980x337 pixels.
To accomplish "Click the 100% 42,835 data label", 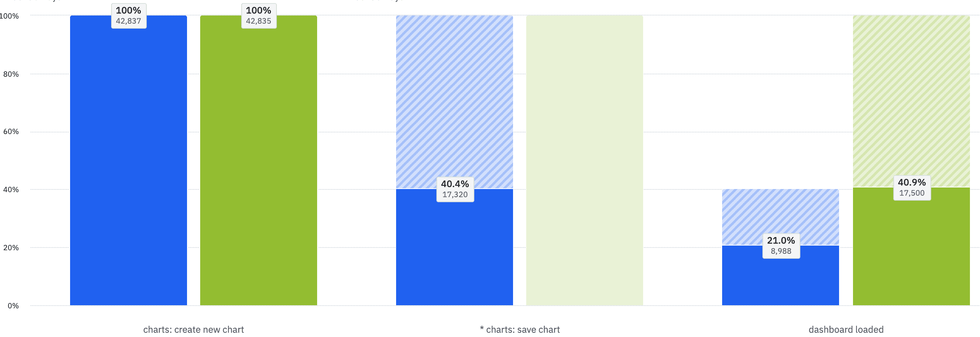I will point(259,16).
